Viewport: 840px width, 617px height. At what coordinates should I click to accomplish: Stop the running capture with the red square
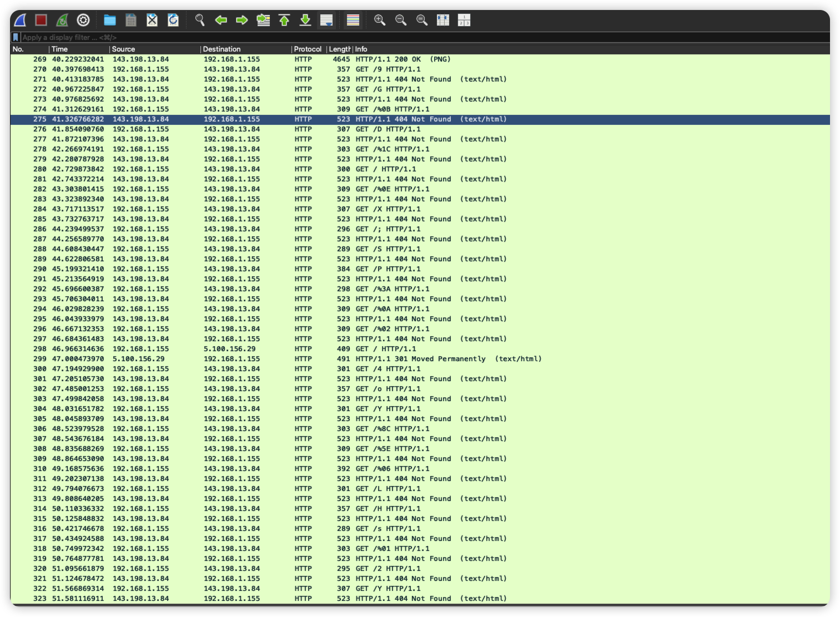[x=41, y=21]
